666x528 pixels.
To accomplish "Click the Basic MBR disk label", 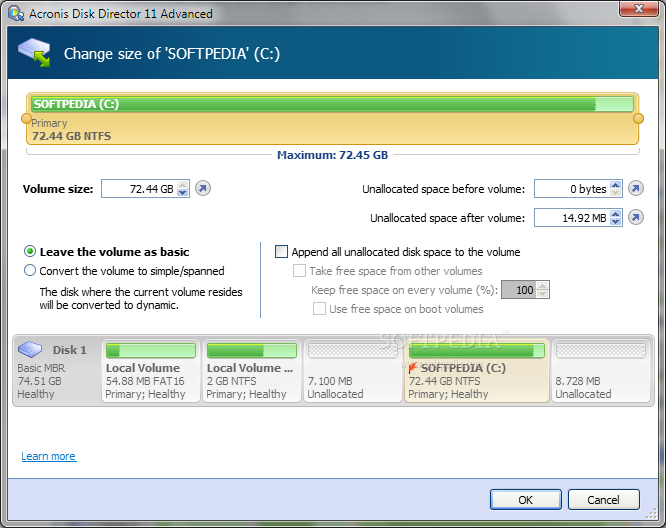I will click(41, 368).
